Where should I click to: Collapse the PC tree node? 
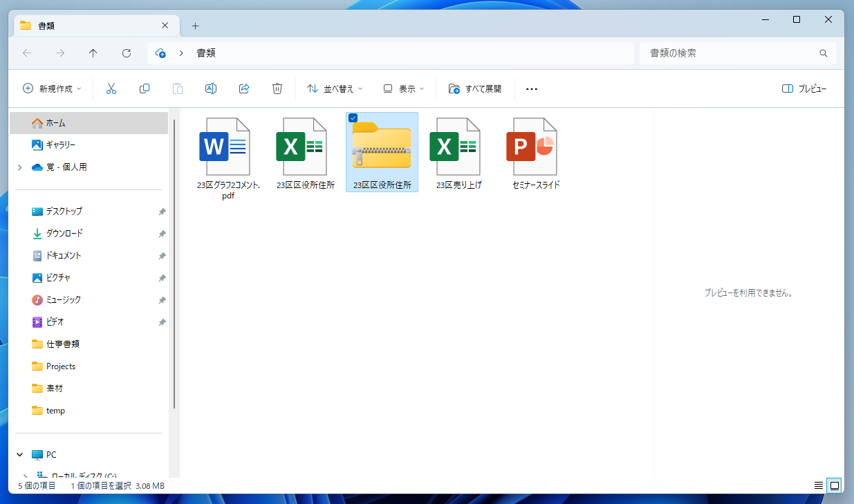19,455
